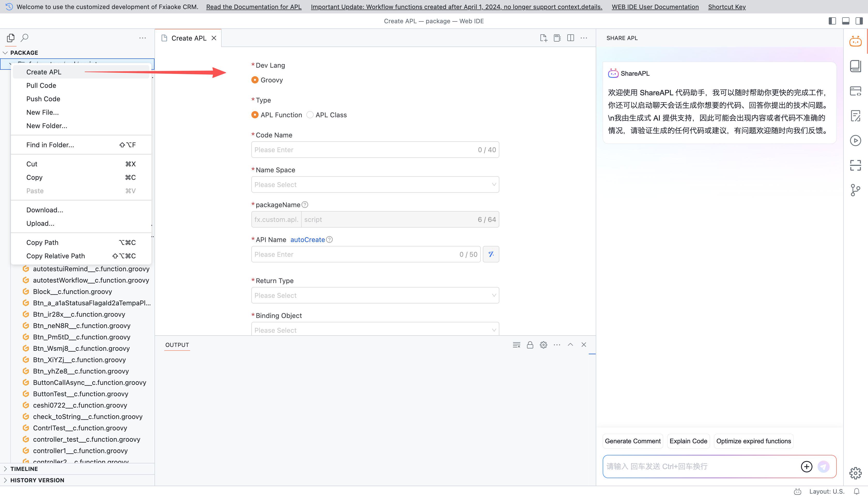Viewport: 868px width, 497px height.
Task: Open the Return Type dropdown
Action: tap(375, 295)
